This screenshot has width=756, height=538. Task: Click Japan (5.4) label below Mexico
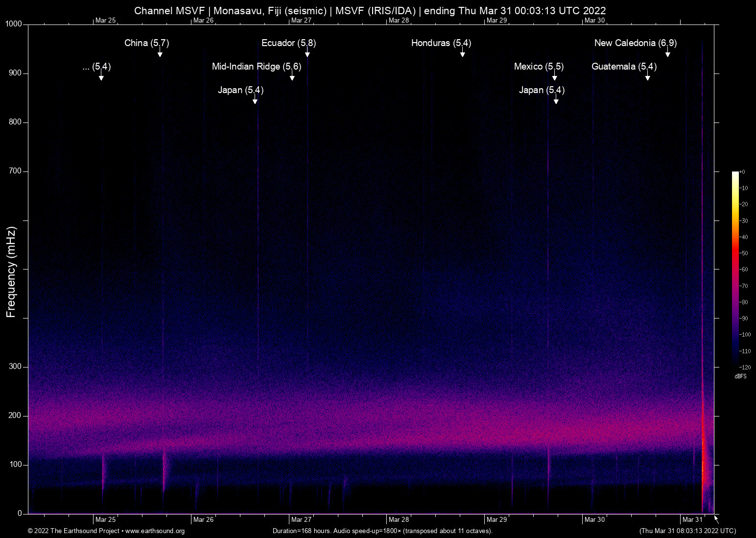[542, 90]
